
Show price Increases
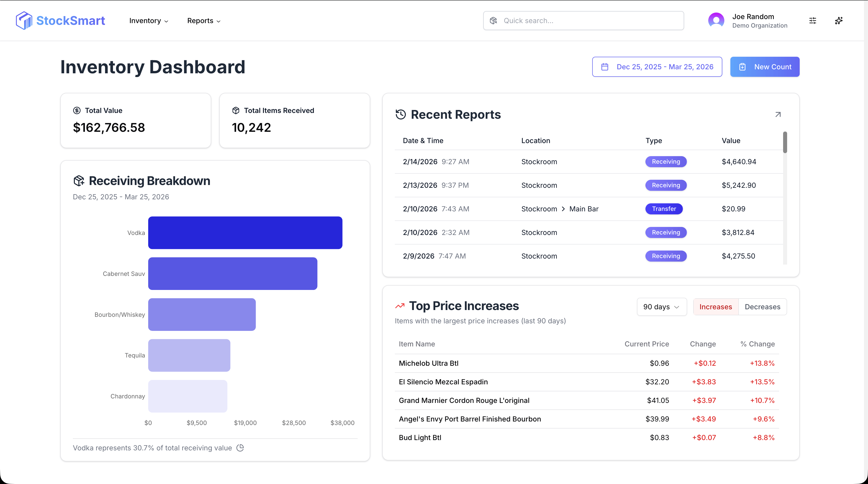(716, 307)
